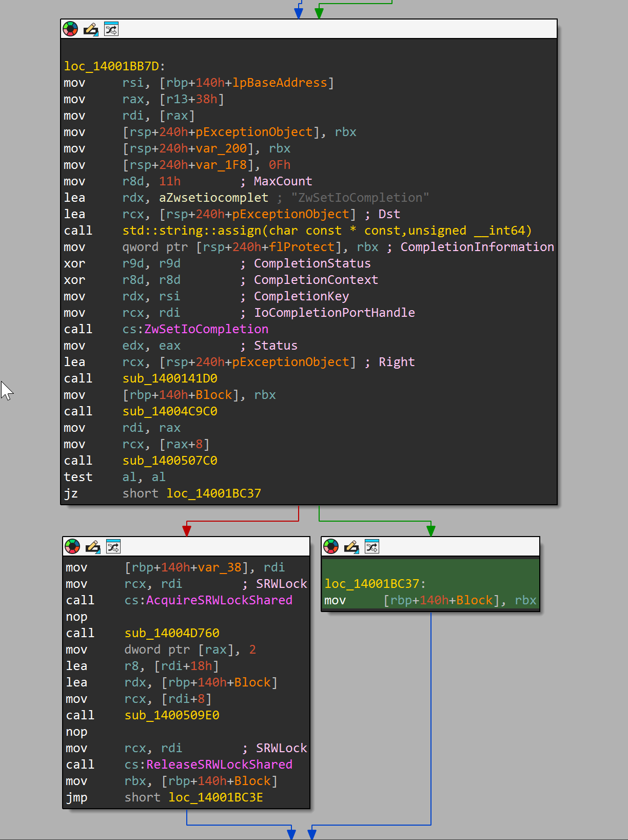
Task: Click "lea r8, [rdi+18h]" instruction
Action: coord(142,666)
